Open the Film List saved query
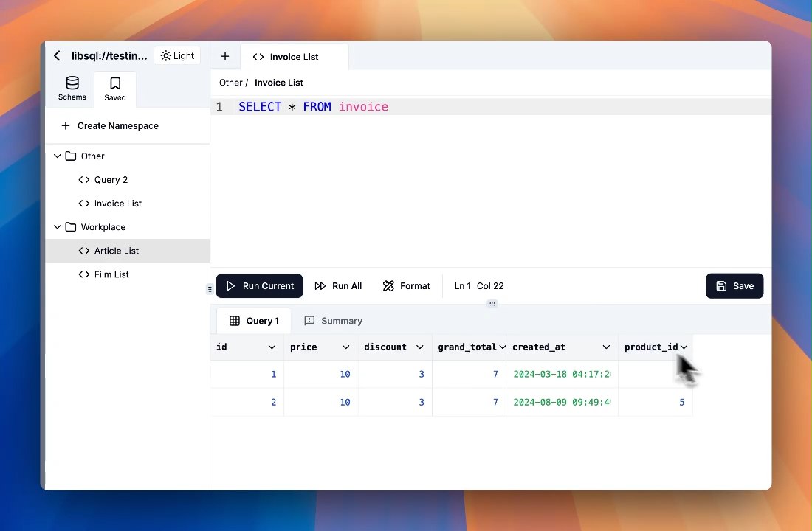Viewport: 812px width, 531px height. pos(128,274)
